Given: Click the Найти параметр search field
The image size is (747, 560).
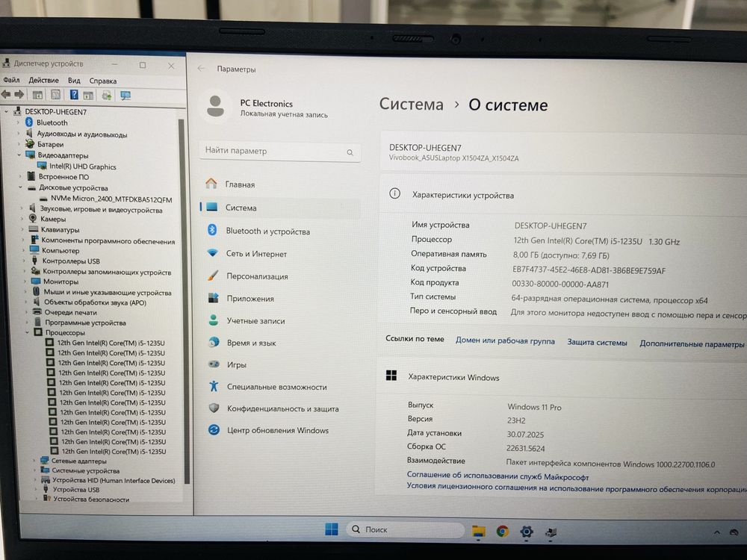Looking at the screenshot, I should (x=279, y=151).
